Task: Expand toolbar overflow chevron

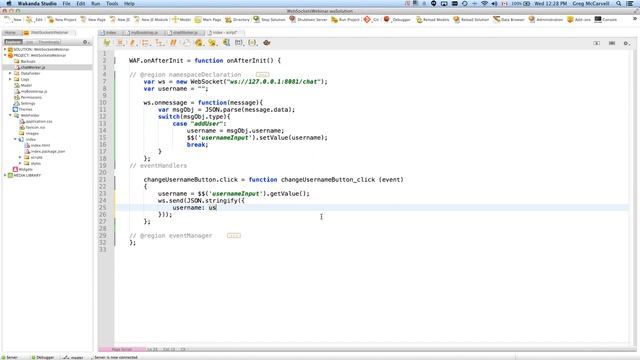Action: tap(635, 19)
